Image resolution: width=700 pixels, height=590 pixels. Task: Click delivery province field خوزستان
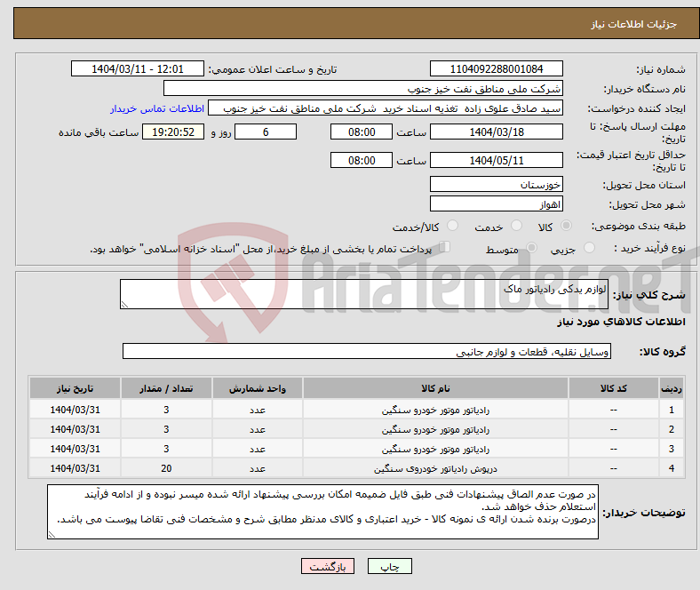(496, 184)
